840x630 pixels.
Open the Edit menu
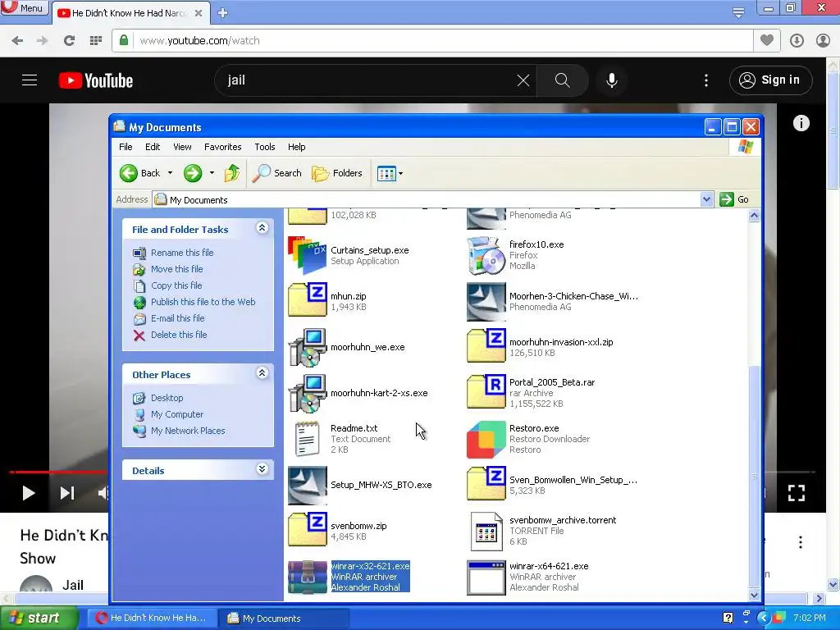tap(153, 147)
